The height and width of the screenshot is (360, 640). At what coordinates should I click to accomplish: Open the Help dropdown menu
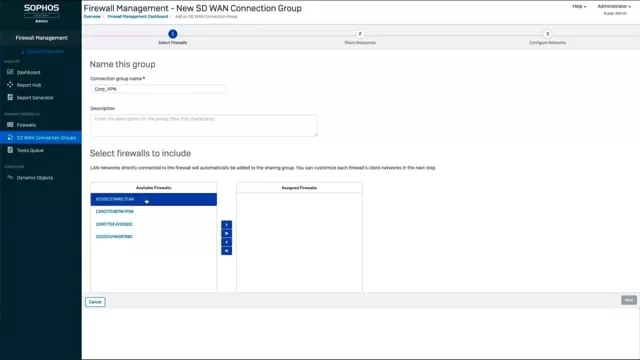[x=579, y=7]
